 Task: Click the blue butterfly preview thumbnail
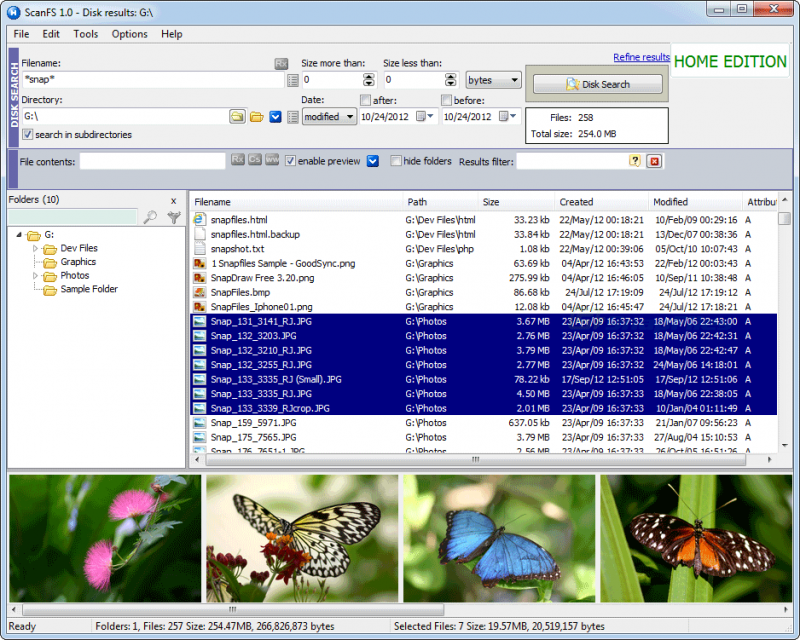[497, 538]
